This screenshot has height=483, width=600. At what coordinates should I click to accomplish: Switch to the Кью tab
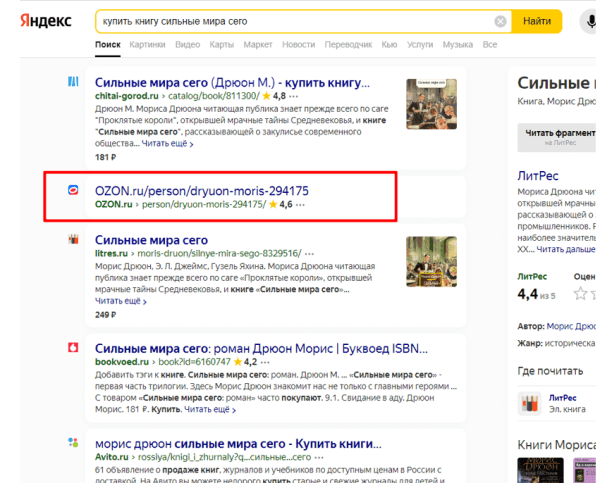pyautogui.click(x=389, y=45)
